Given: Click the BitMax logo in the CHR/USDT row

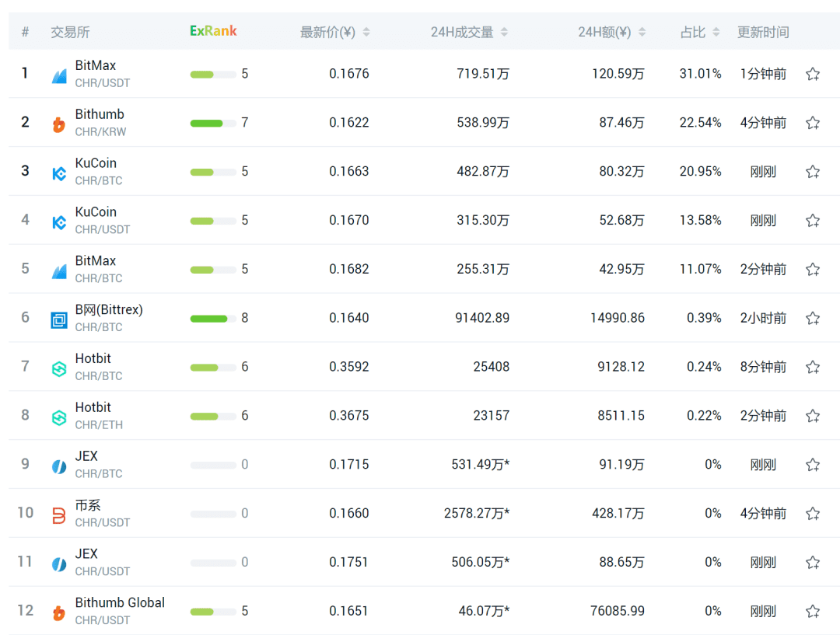Looking at the screenshot, I should tap(59, 76).
